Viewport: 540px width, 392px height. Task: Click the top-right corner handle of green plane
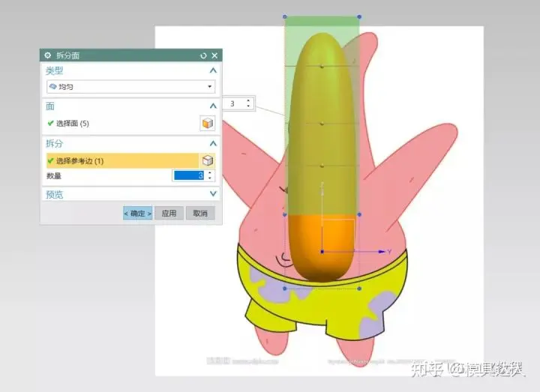[x=359, y=16]
